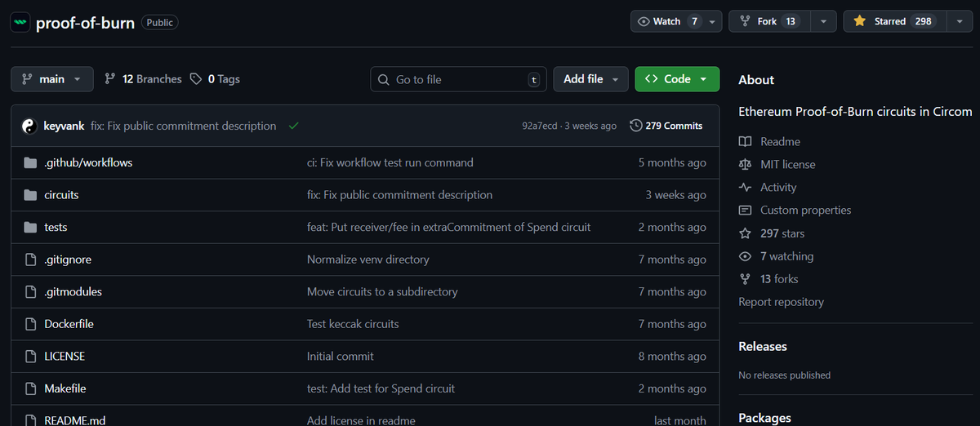Click the LICENSE file icon
The image size is (980, 426).
[31, 357]
